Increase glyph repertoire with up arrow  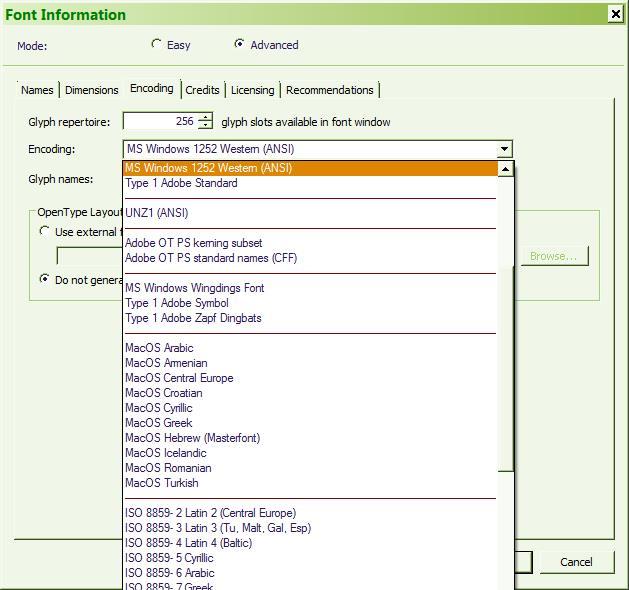[x=205, y=117]
